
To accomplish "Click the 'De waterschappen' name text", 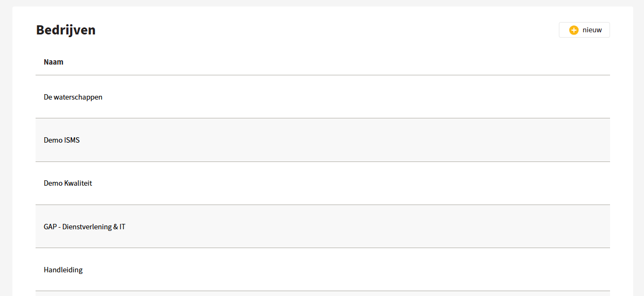I will pos(73,97).
